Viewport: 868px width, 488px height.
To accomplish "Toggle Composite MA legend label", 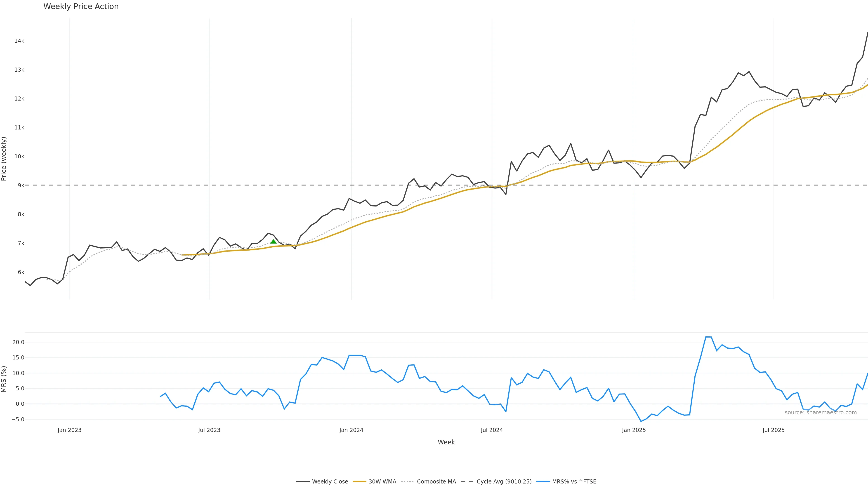I will 436,482.
